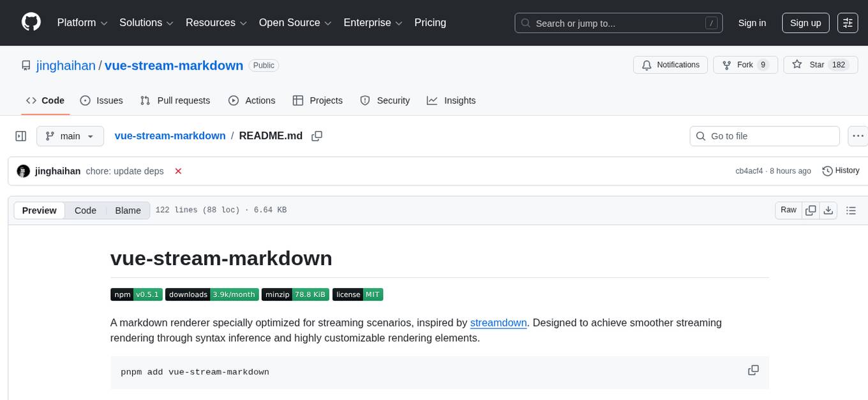Screen dimensions: 868x400
Task: Copy raw file content icon
Action: tap(811, 210)
